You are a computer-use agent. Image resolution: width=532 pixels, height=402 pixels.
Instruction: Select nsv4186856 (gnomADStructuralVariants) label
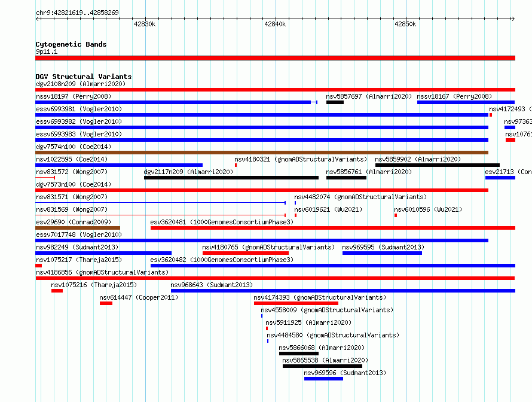click(102, 272)
